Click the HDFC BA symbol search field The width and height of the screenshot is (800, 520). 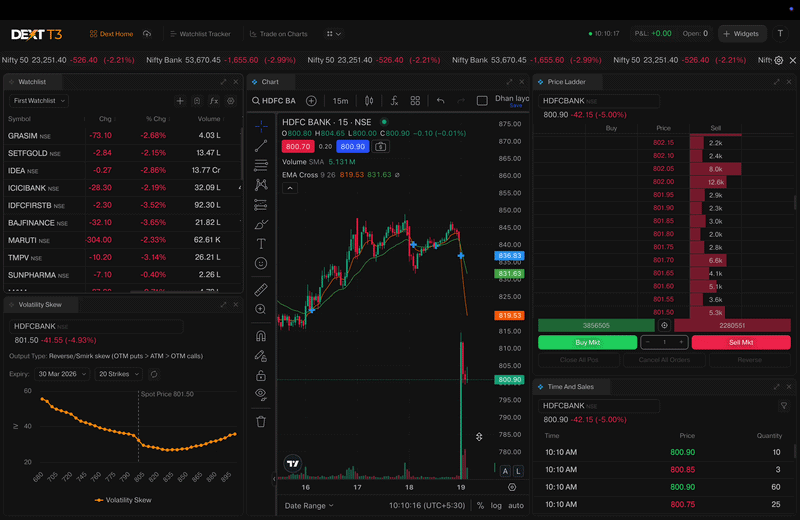[274, 101]
